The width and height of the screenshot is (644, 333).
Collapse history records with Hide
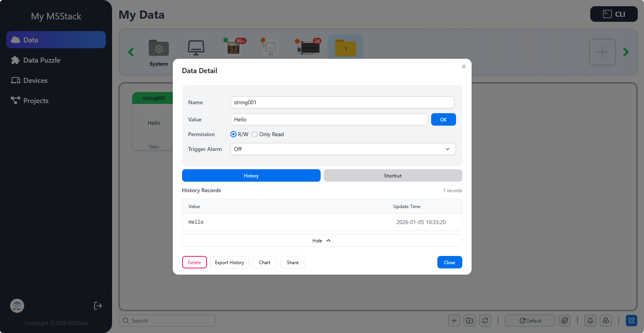[322, 240]
